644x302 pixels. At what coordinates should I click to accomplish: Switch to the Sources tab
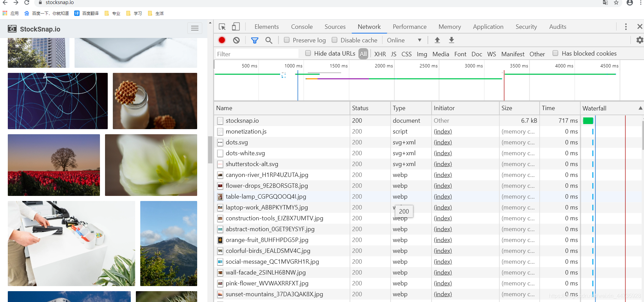tap(335, 27)
